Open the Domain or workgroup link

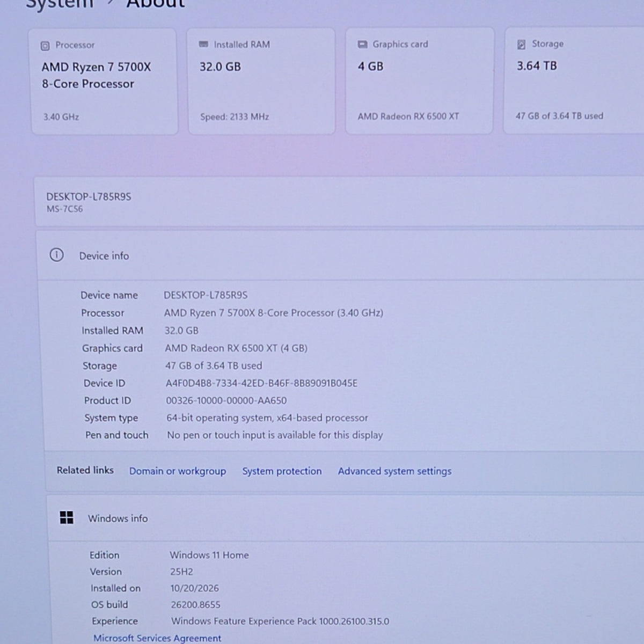pyautogui.click(x=178, y=471)
